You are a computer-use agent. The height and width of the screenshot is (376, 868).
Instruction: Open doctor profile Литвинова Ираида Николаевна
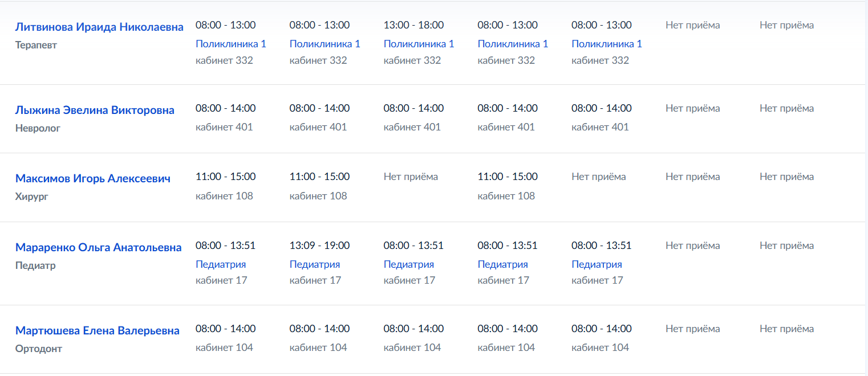[x=99, y=27]
